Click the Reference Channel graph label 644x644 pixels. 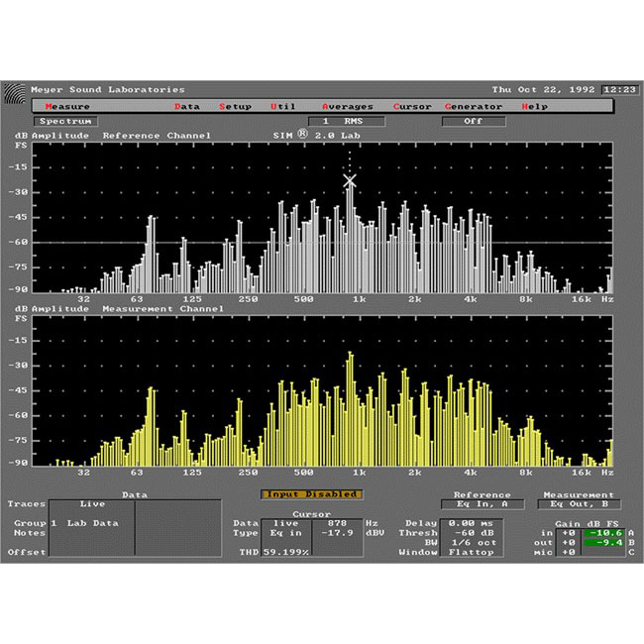[x=157, y=136]
